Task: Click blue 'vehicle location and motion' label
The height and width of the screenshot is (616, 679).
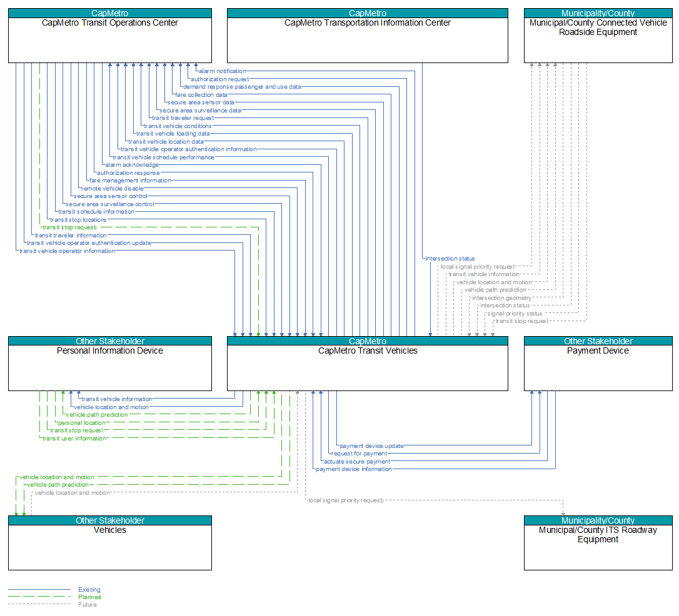Action: [111, 407]
